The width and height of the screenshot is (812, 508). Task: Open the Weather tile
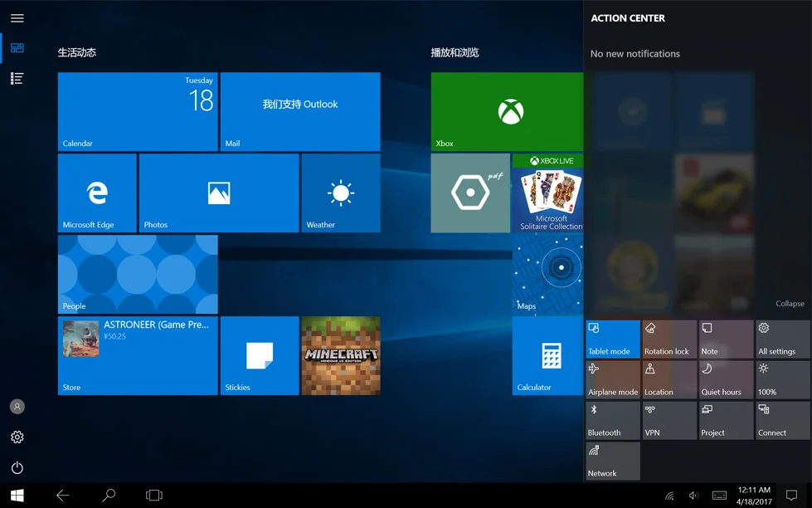click(341, 193)
